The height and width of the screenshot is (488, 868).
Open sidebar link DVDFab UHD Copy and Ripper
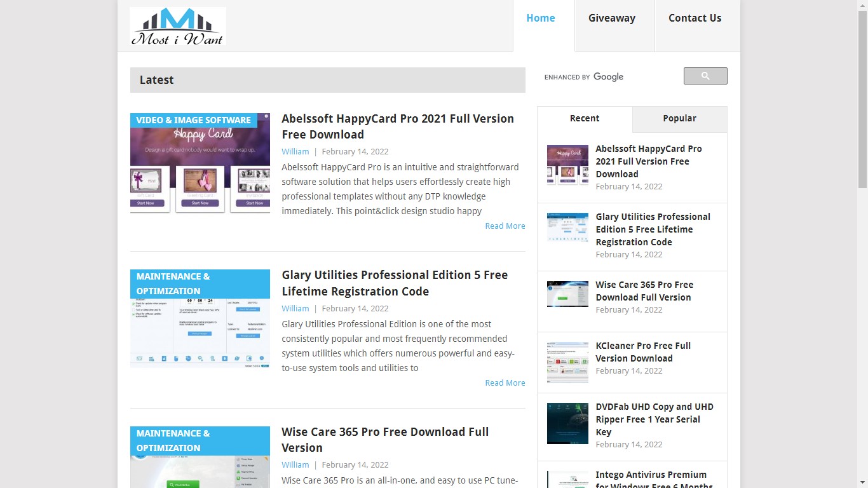click(x=654, y=419)
